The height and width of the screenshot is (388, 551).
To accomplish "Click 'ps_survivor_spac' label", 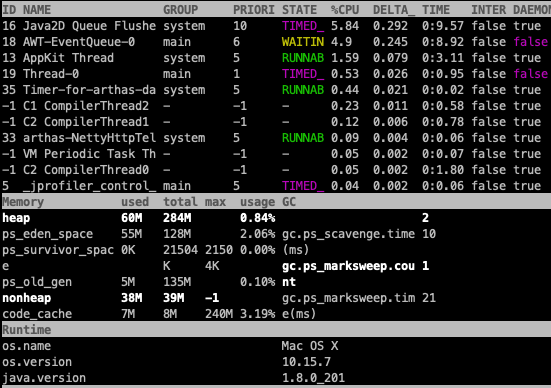I will (x=58, y=250).
